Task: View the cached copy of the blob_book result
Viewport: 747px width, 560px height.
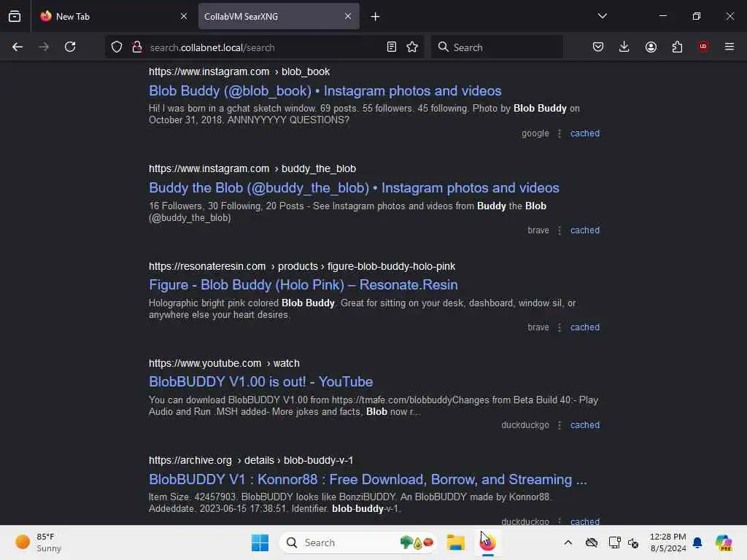Action: click(585, 133)
